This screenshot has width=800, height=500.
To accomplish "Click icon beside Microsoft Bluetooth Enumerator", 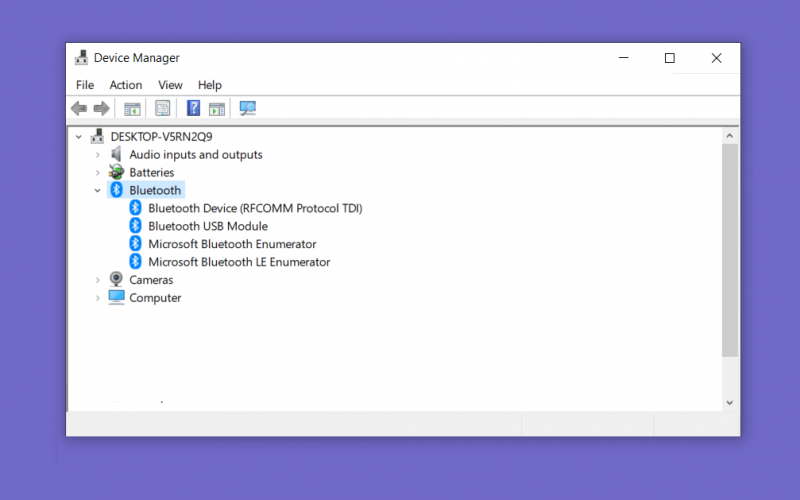I will click(x=135, y=243).
